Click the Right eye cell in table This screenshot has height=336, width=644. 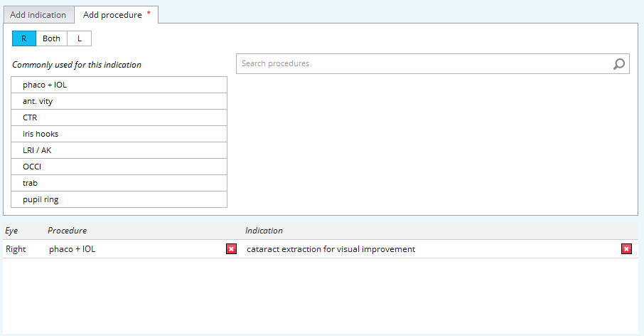[16, 249]
